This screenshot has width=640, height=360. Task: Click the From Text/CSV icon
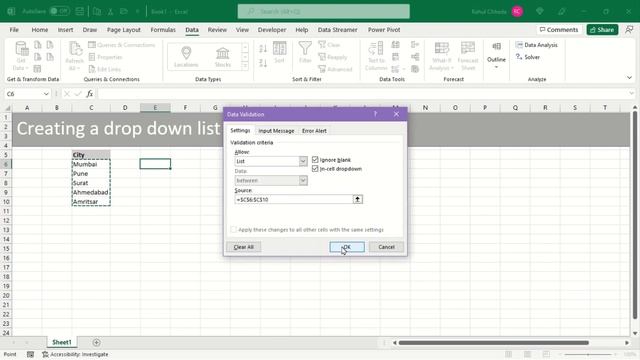pos(38,45)
